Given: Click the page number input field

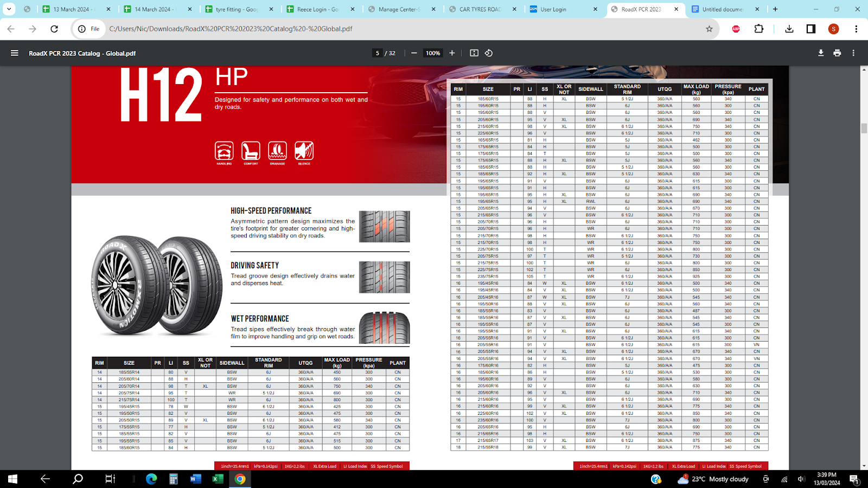Looking at the screenshot, I should pyautogui.click(x=378, y=53).
